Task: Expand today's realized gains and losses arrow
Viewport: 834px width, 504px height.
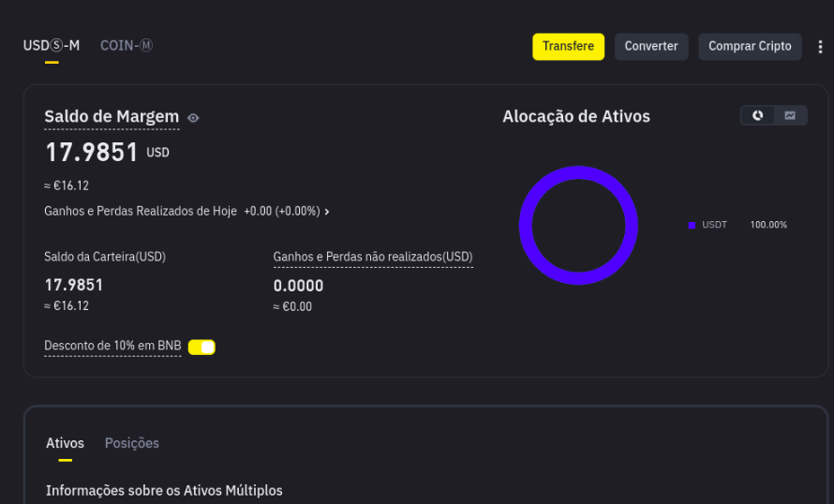Action: [327, 212]
